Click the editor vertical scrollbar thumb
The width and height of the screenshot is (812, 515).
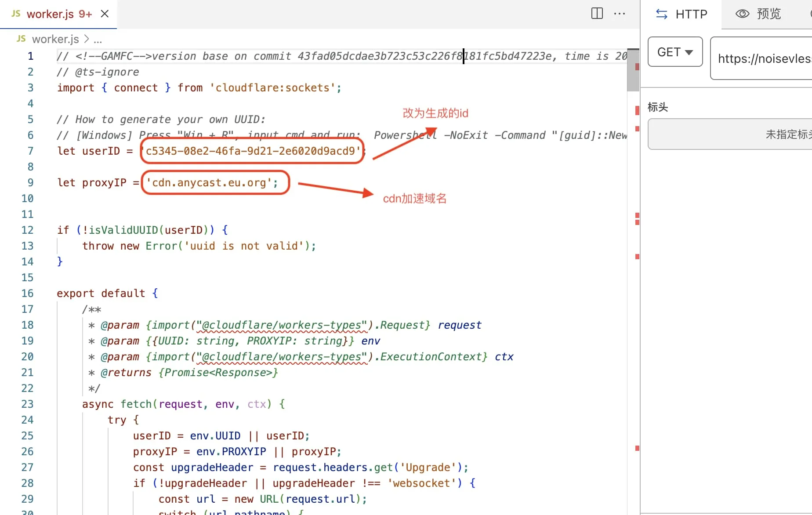click(x=633, y=70)
